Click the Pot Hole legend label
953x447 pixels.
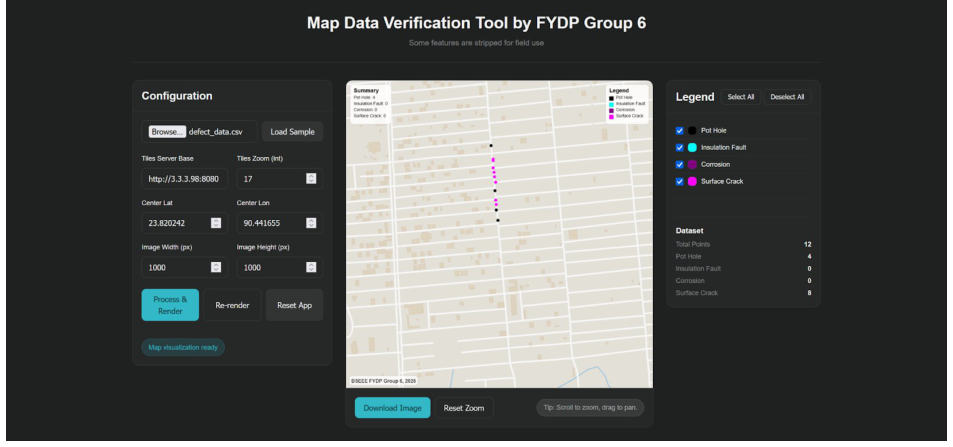point(714,131)
